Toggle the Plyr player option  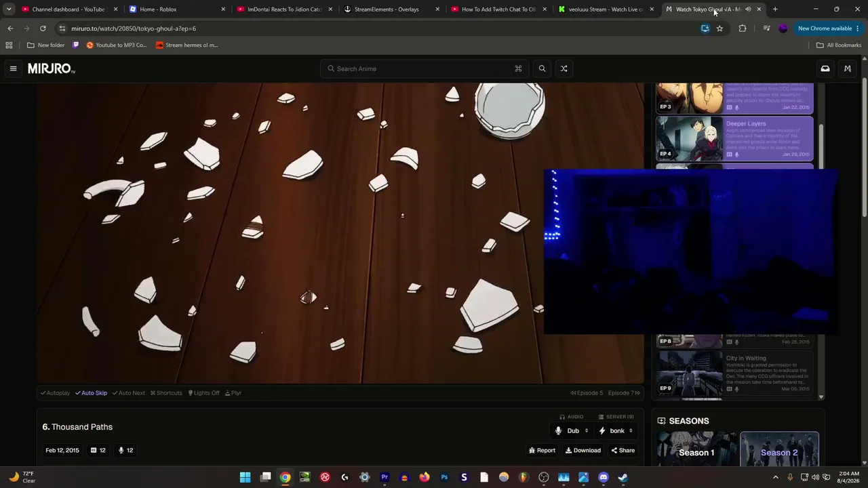(x=233, y=393)
